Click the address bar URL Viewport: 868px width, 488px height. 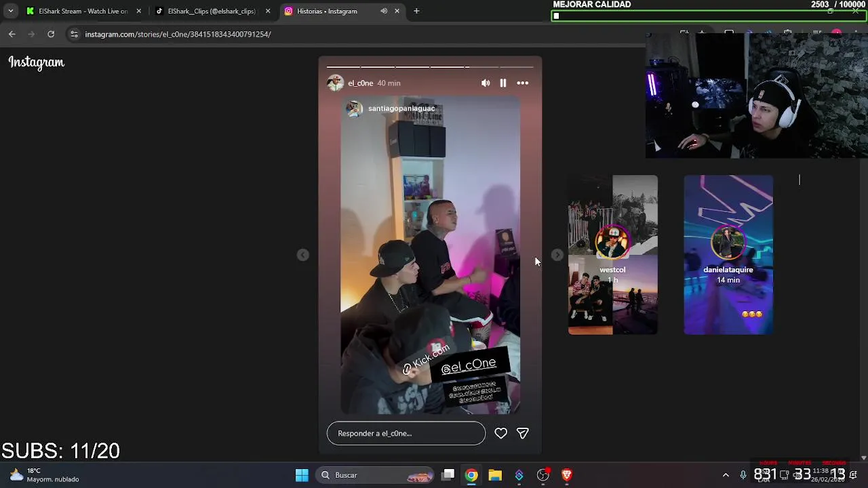click(178, 34)
